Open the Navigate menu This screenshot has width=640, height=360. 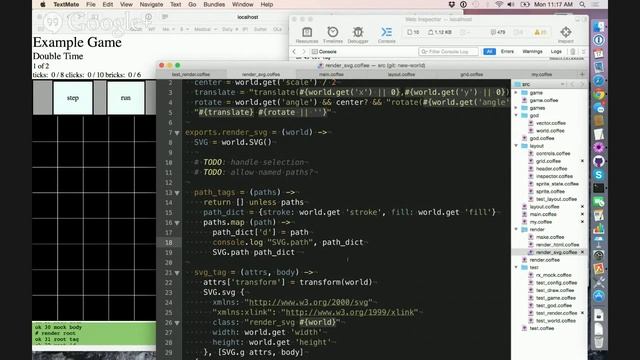[x=151, y=4]
